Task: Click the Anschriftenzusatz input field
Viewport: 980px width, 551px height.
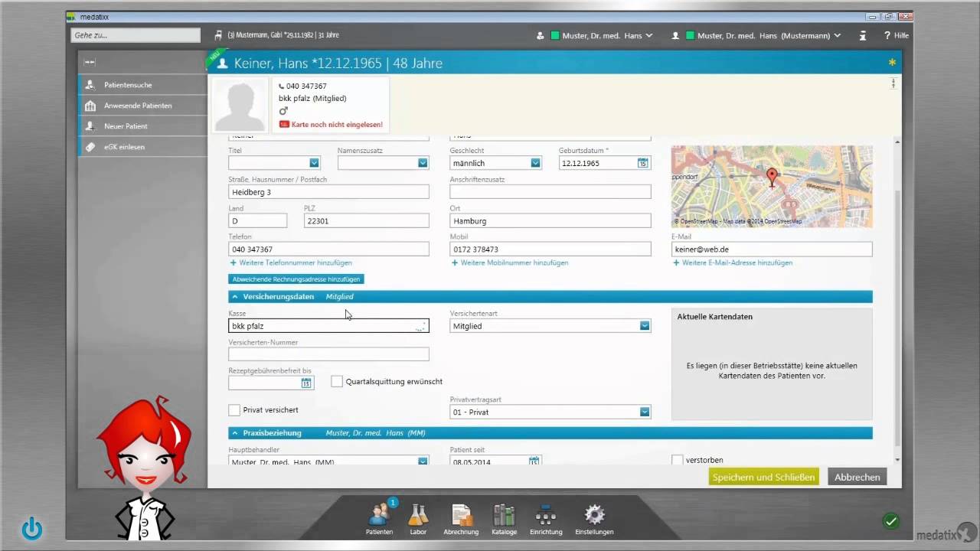Action: pyautogui.click(x=550, y=192)
